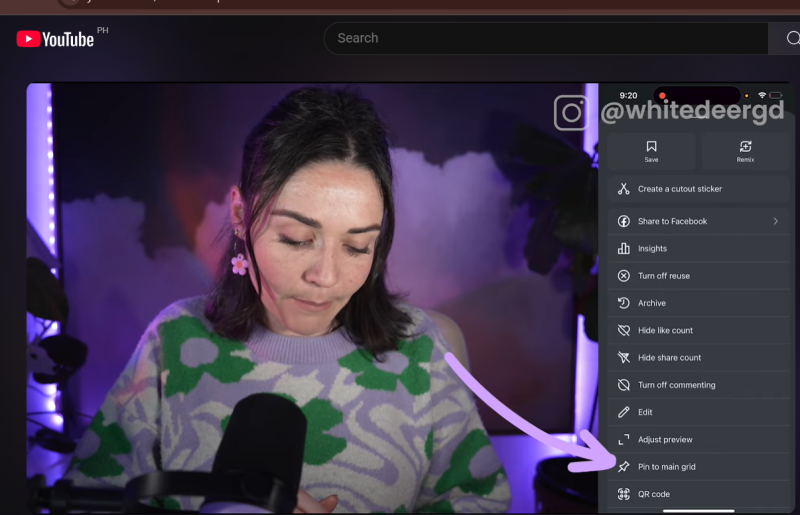Select Turn off reuse
800x515 pixels.
pos(698,276)
